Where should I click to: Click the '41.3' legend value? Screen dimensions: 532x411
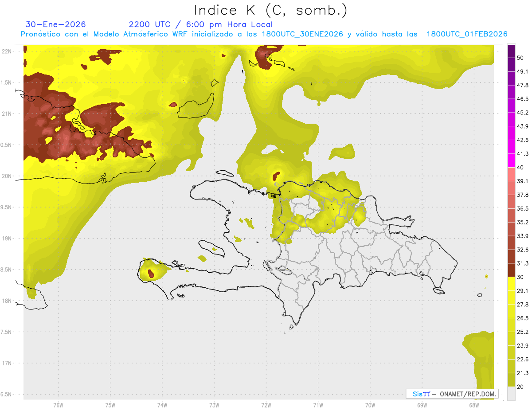click(x=523, y=154)
